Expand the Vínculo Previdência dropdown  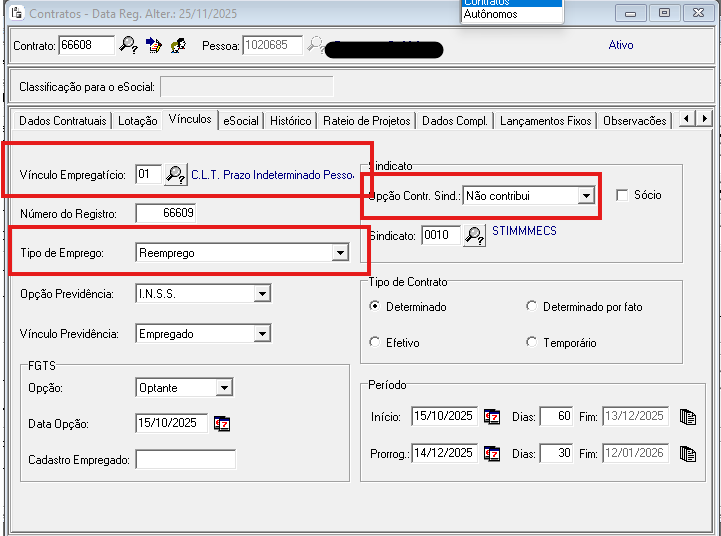point(262,334)
